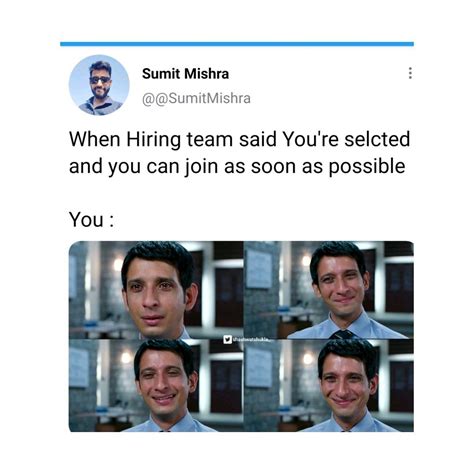Click the tweet text starting 'When Hiring team'

pyautogui.click(x=239, y=153)
